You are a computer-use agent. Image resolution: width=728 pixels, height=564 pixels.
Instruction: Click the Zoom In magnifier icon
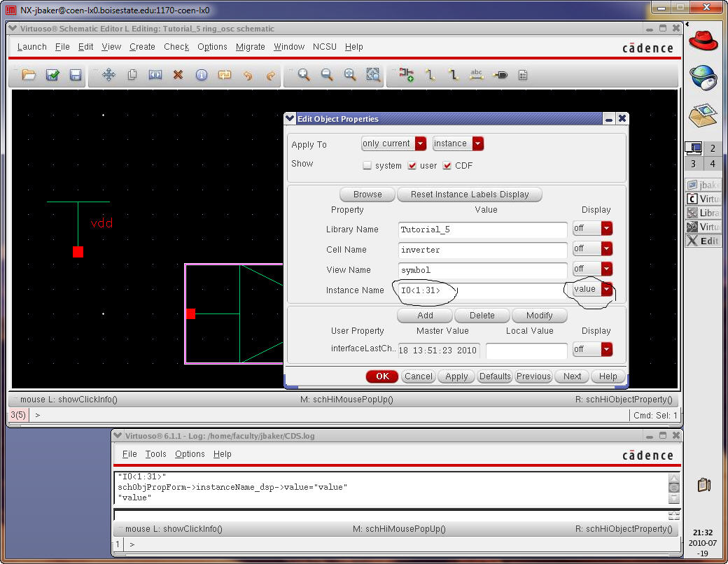pyautogui.click(x=304, y=75)
